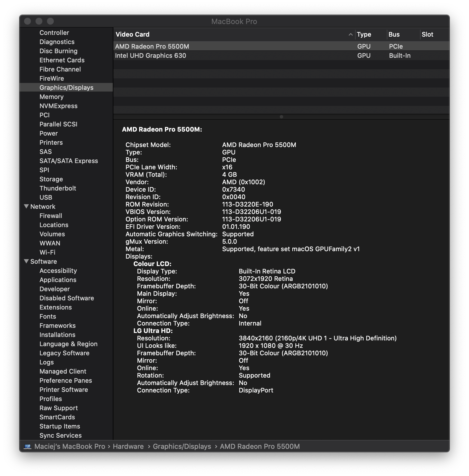This screenshot has width=469, height=476.
Task: Click Graphics/Displays in the breadcrumb trail
Action: (182, 446)
